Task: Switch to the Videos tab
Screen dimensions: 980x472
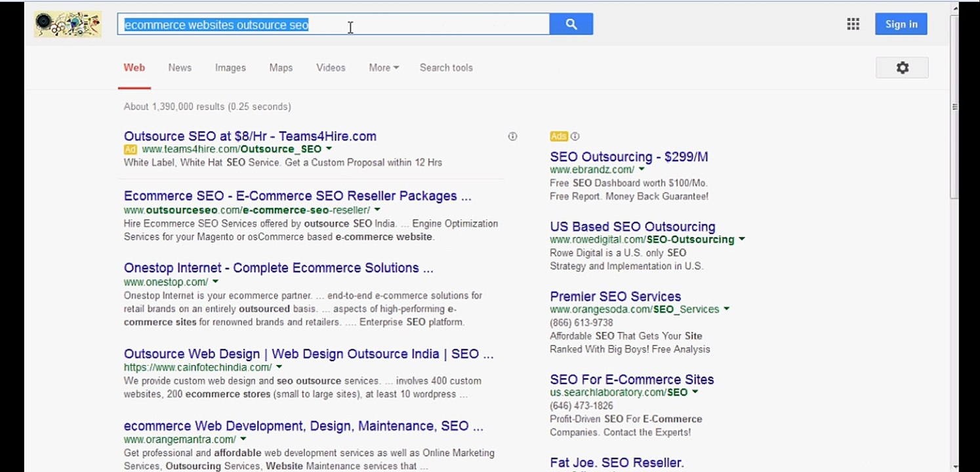Action: coord(331,68)
